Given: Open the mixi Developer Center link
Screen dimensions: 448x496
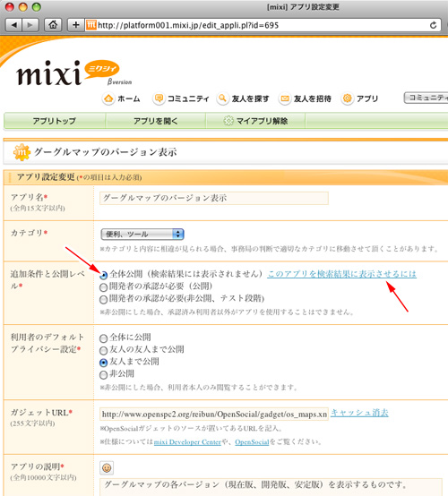Looking at the screenshot, I should click(187, 442).
